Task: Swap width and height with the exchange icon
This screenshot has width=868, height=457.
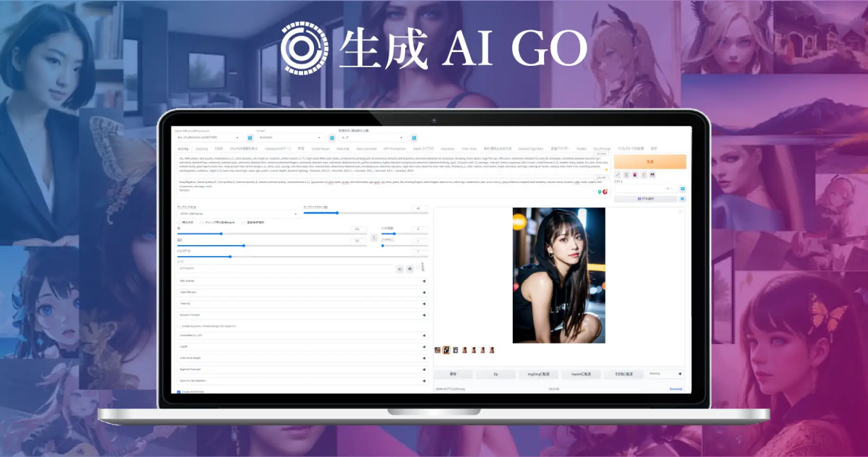Action: [x=374, y=237]
